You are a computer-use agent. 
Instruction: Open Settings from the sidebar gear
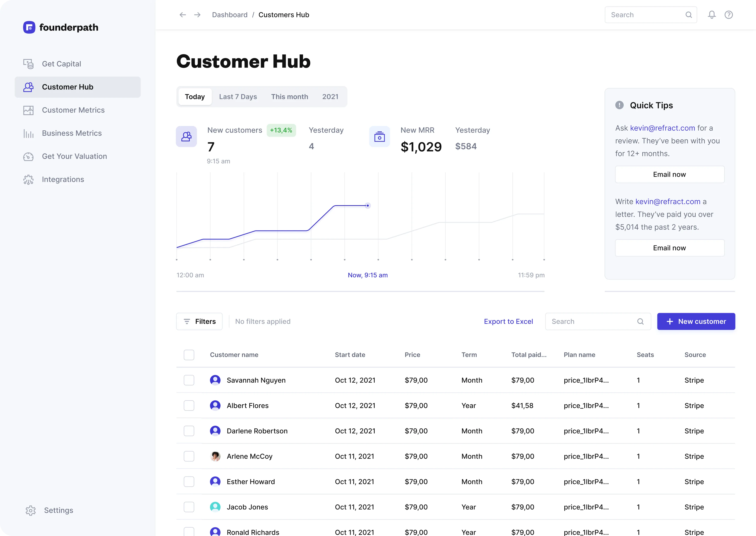tap(30, 510)
